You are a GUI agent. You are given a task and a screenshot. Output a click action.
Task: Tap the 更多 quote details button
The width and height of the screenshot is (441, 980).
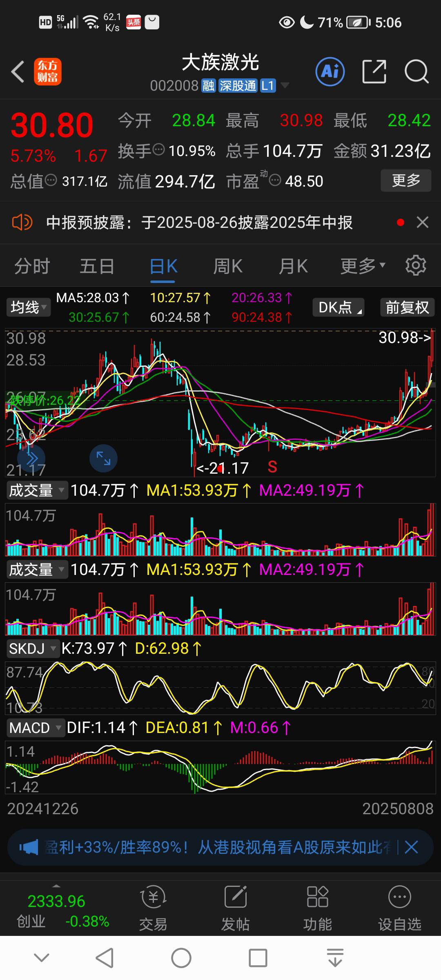406,180
